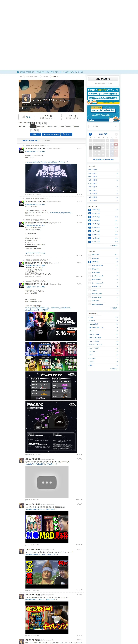
Task: Expand all Hashtags with すべて表示
Action: [114, 369]
